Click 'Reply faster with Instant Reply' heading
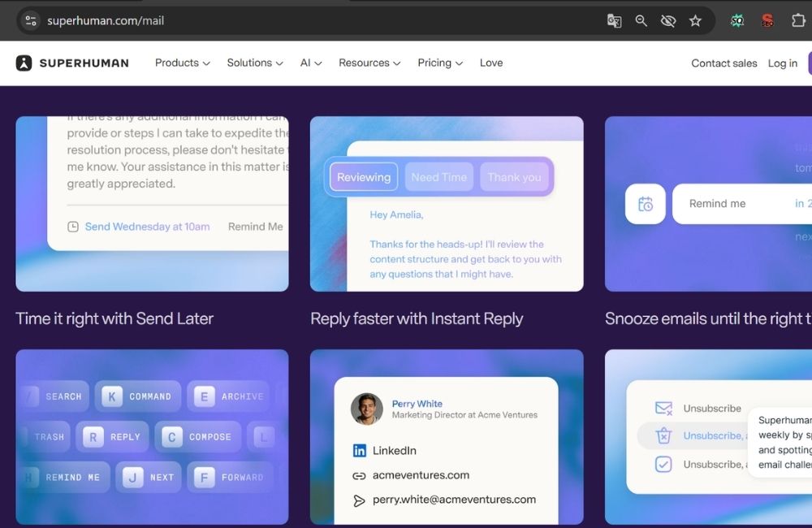The width and height of the screenshot is (812, 528). coord(417,318)
